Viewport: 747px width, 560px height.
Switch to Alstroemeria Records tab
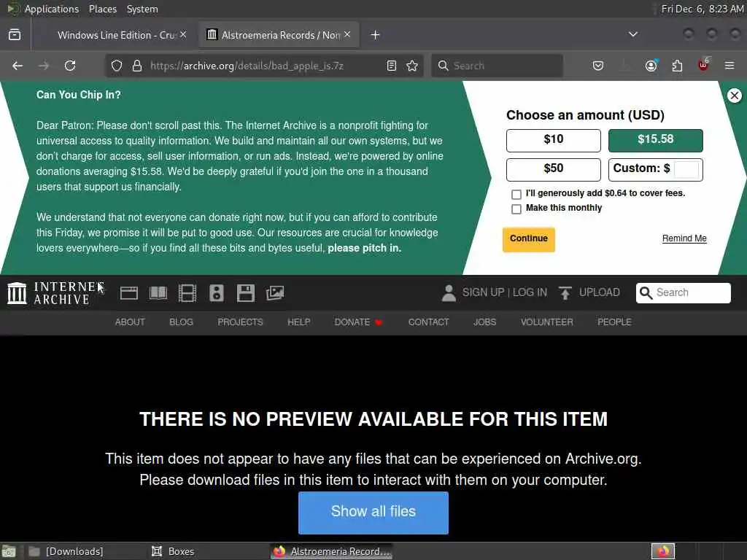tap(279, 35)
